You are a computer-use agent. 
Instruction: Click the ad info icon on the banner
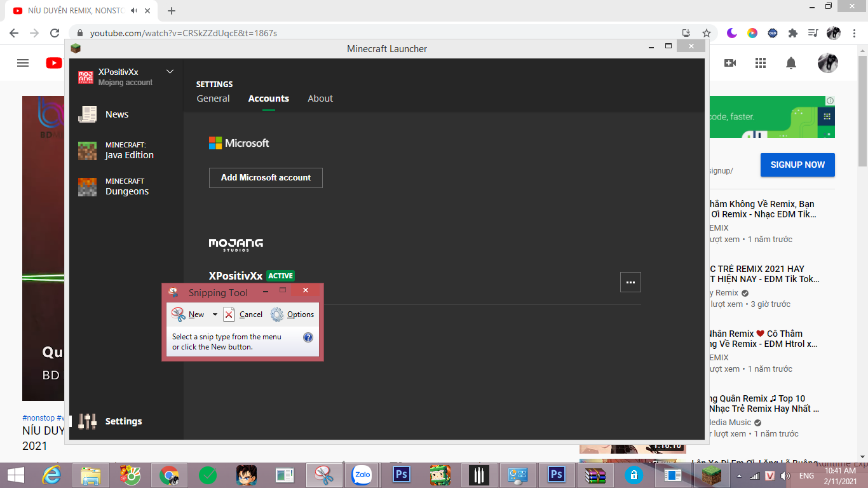[x=830, y=101]
